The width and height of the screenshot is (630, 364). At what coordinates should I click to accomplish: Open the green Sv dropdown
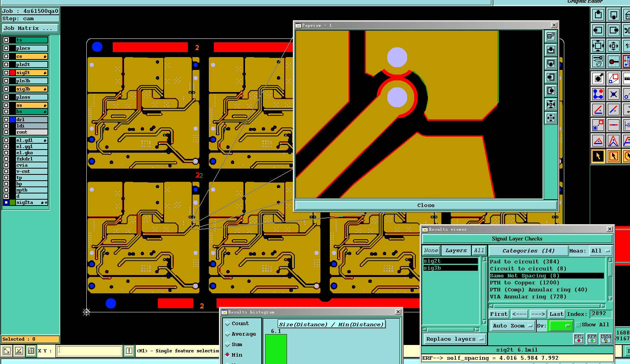(560, 326)
